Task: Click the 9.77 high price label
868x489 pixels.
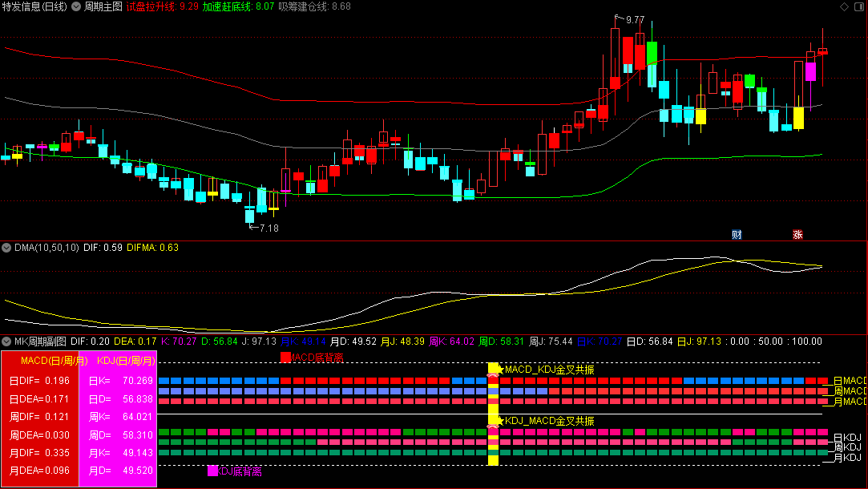Action: tap(635, 20)
